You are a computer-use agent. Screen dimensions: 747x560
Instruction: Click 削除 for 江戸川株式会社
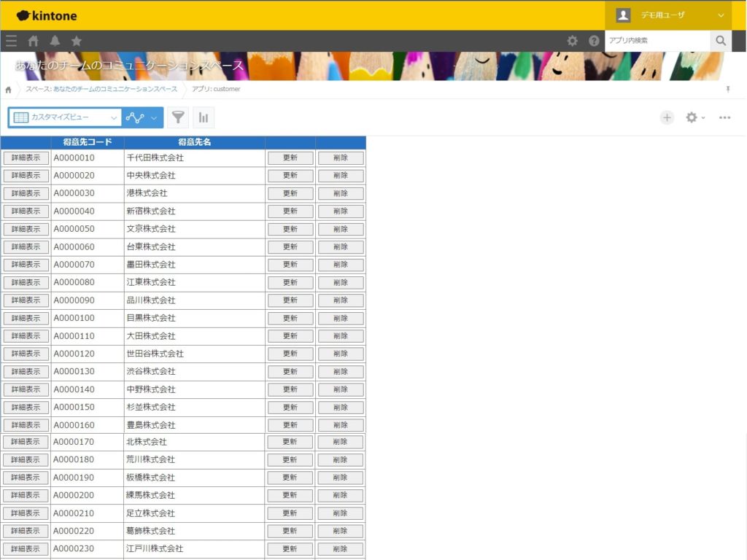pyautogui.click(x=340, y=548)
